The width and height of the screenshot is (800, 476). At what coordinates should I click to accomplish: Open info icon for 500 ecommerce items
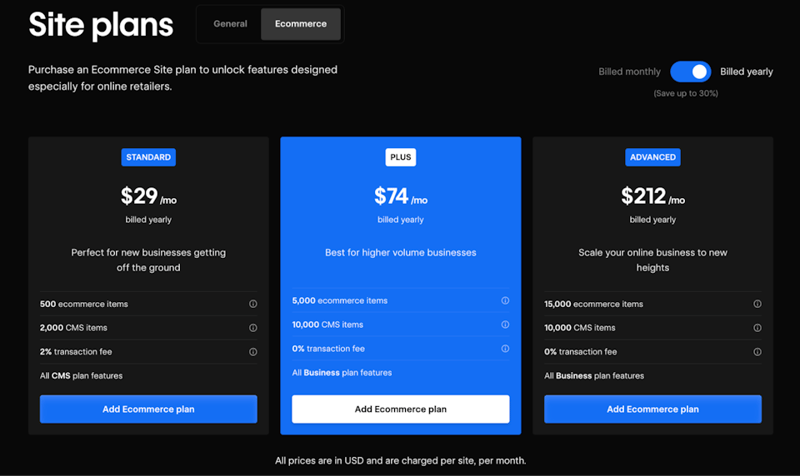tap(253, 304)
